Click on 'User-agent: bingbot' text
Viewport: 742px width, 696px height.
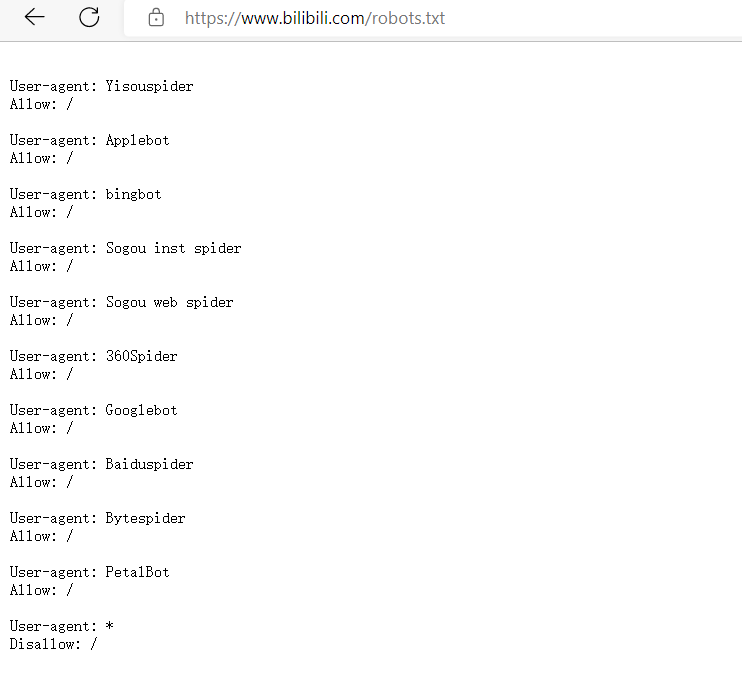click(x=86, y=194)
